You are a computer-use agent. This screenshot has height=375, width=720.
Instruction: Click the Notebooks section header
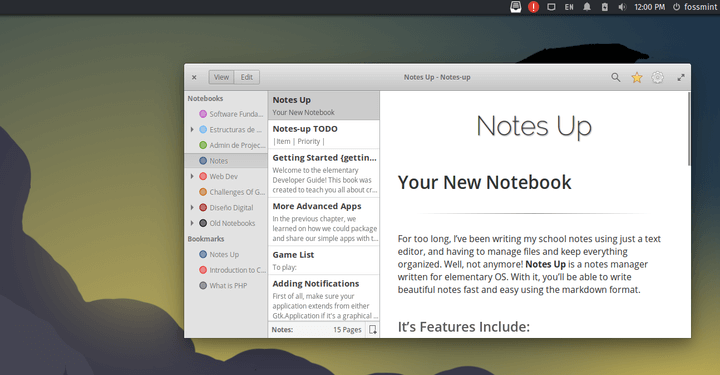tap(205, 98)
